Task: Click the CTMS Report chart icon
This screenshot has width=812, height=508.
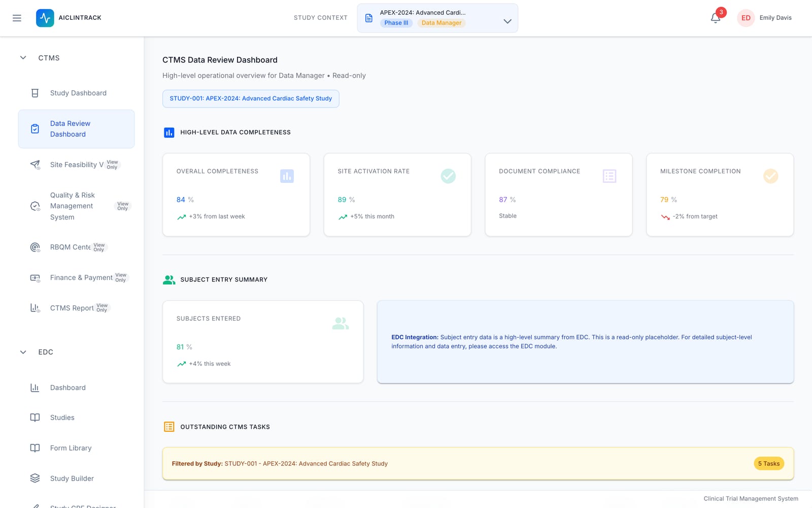Action: 35,308
